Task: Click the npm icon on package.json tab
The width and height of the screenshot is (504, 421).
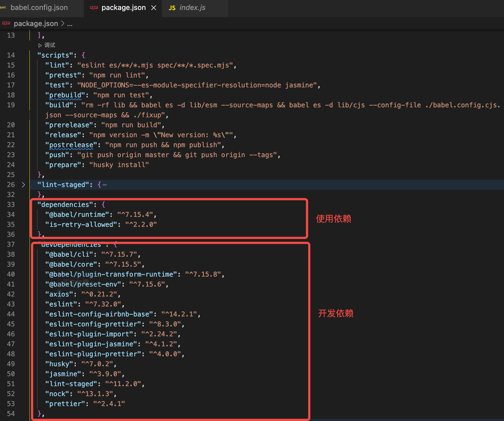Action: tap(94, 8)
